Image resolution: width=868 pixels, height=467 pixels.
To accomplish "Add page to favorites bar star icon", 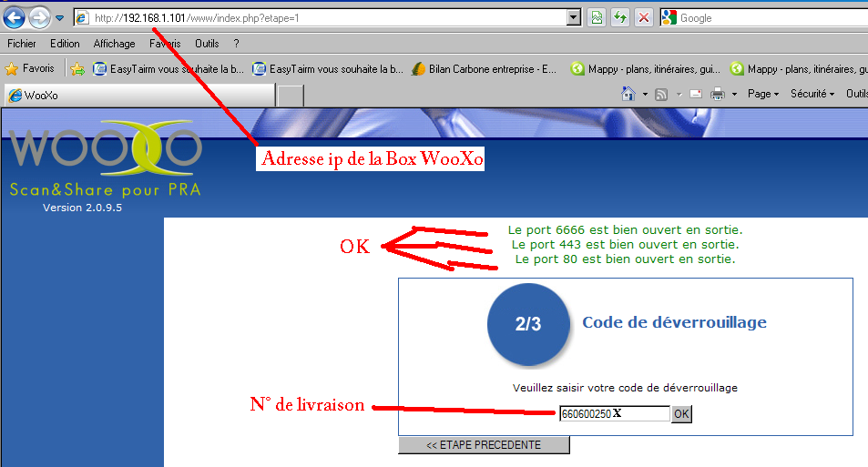I will 77,68.
